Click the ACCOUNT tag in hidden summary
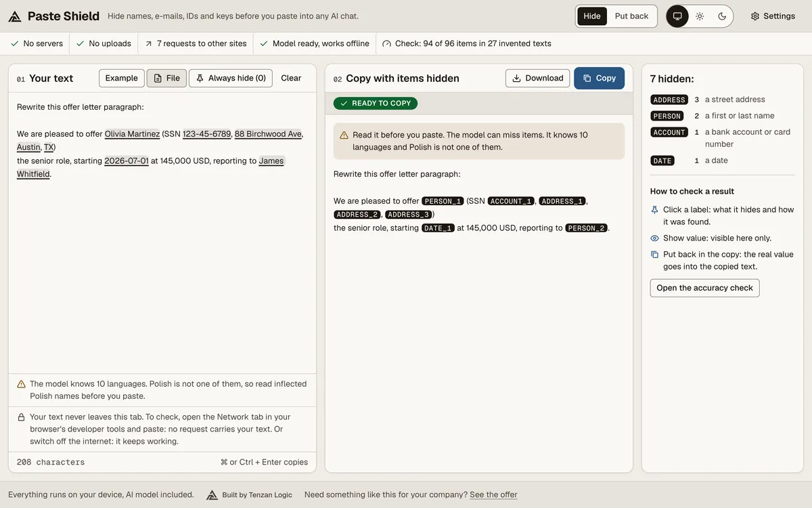 point(669,132)
